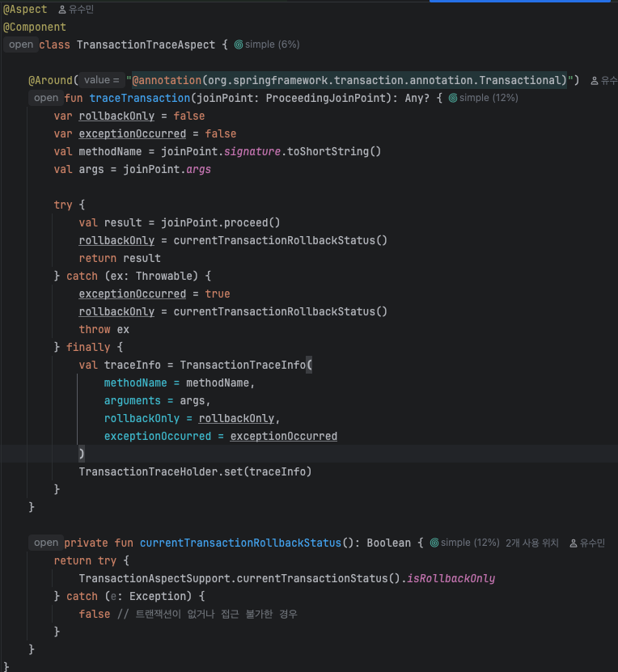Image resolution: width=618 pixels, height=672 pixels.
Task: Click the Boolean return type
Action: pos(389,543)
